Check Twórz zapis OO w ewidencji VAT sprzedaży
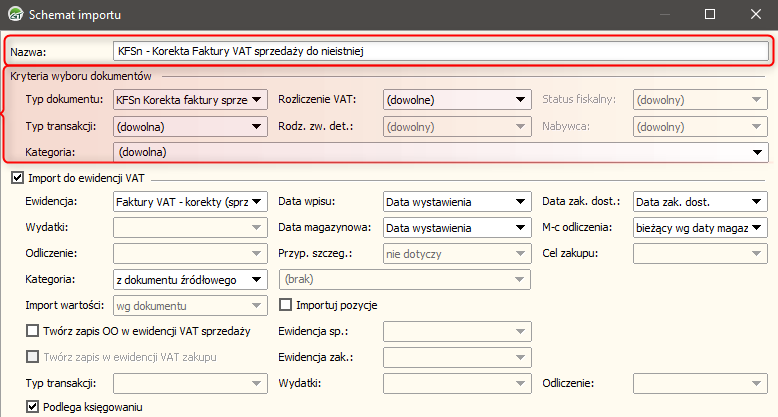This screenshot has height=417, width=778. click(32, 331)
